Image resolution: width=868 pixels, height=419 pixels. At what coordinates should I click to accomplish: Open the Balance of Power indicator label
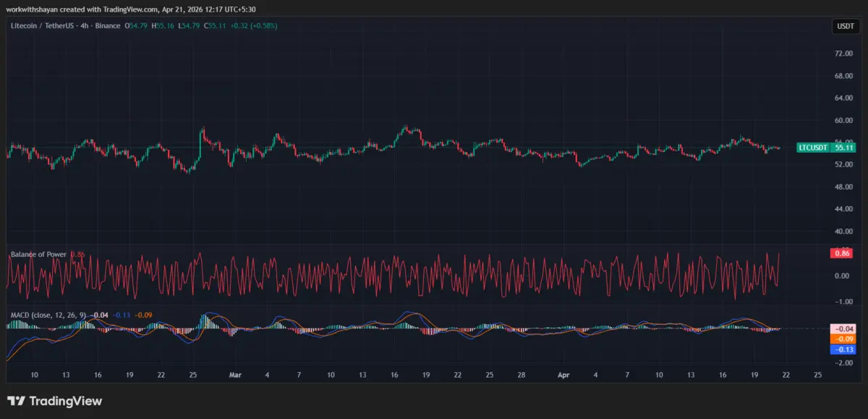(x=38, y=254)
